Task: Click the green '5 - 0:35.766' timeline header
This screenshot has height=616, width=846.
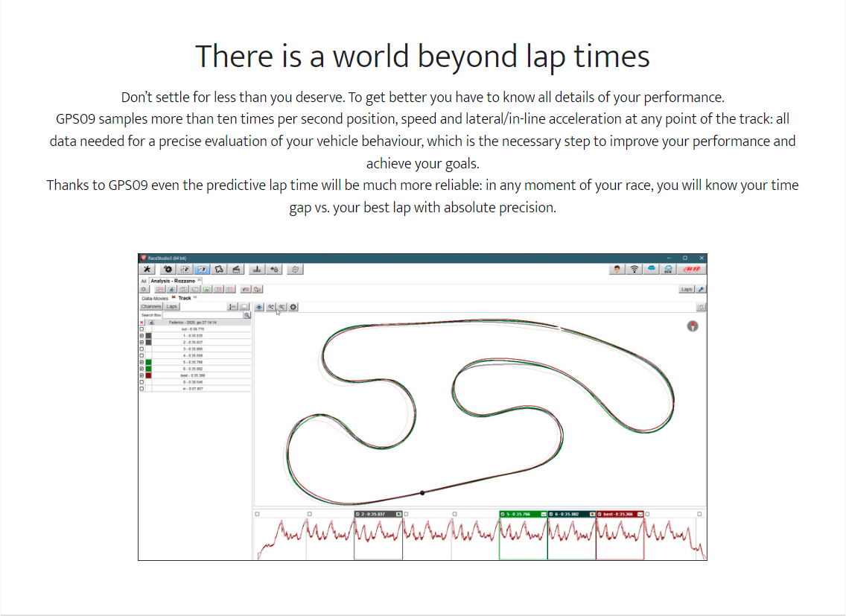Action: click(524, 514)
